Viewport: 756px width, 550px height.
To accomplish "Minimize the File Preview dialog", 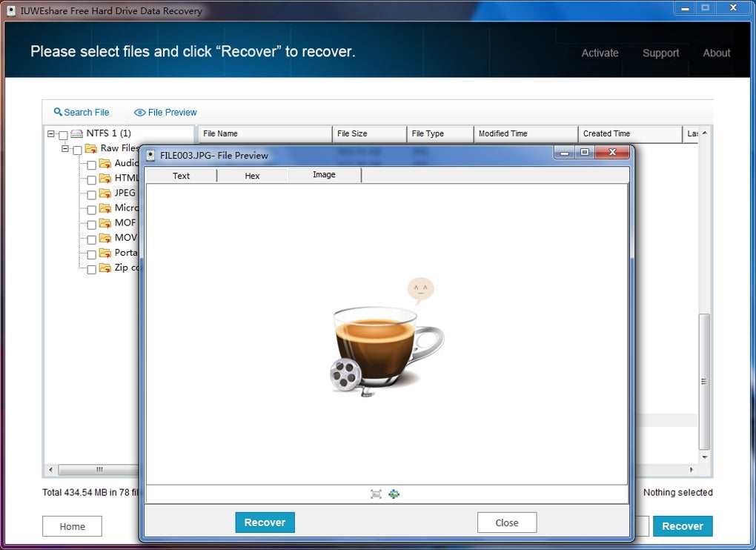I will 565,152.
